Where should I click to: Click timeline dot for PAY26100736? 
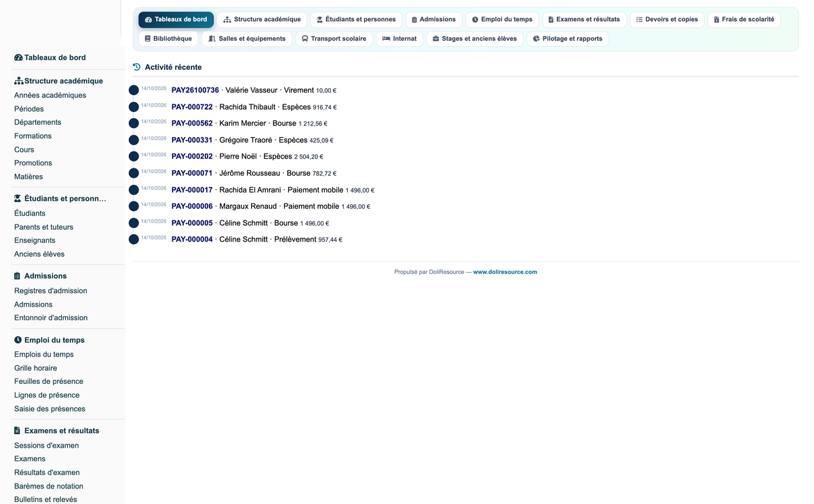point(134,90)
